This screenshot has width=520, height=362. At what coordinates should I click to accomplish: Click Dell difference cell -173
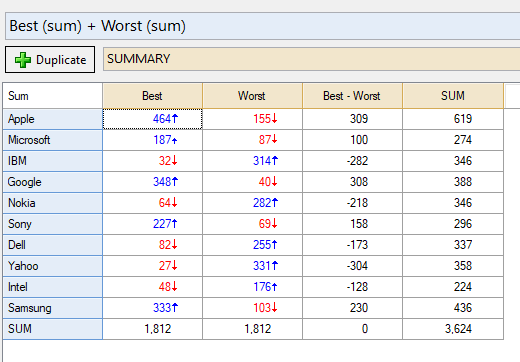352,245
